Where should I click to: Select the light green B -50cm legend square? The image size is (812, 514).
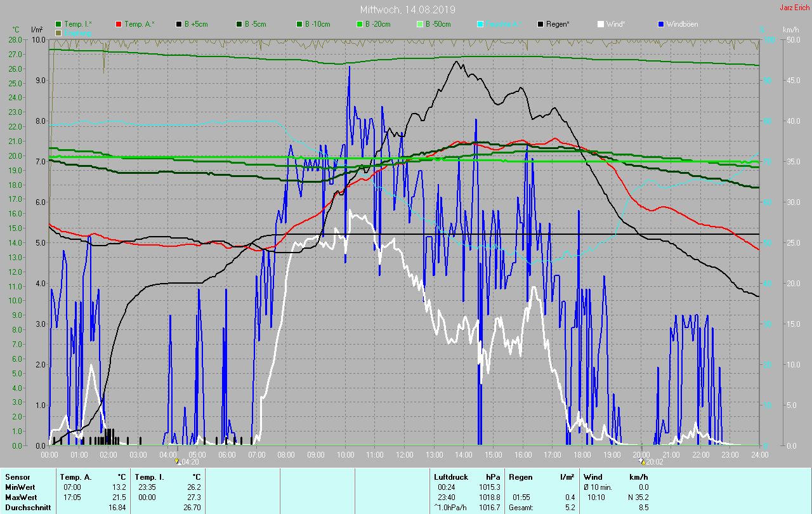(x=419, y=24)
